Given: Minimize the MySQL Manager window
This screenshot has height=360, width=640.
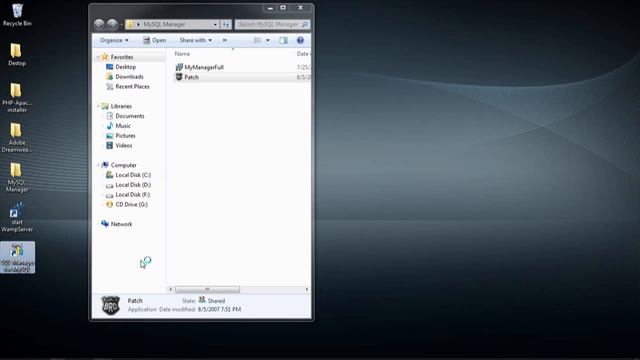Looking at the screenshot, I should click(270, 8).
